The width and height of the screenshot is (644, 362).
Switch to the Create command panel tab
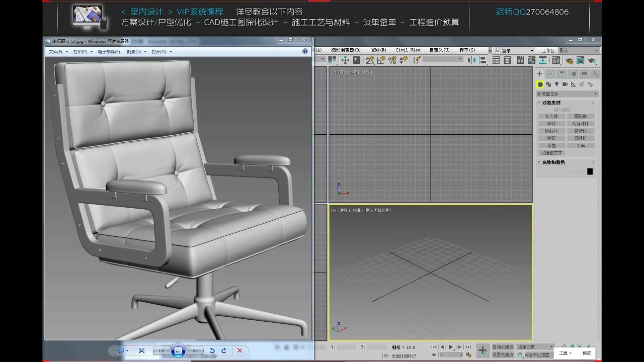click(x=540, y=74)
